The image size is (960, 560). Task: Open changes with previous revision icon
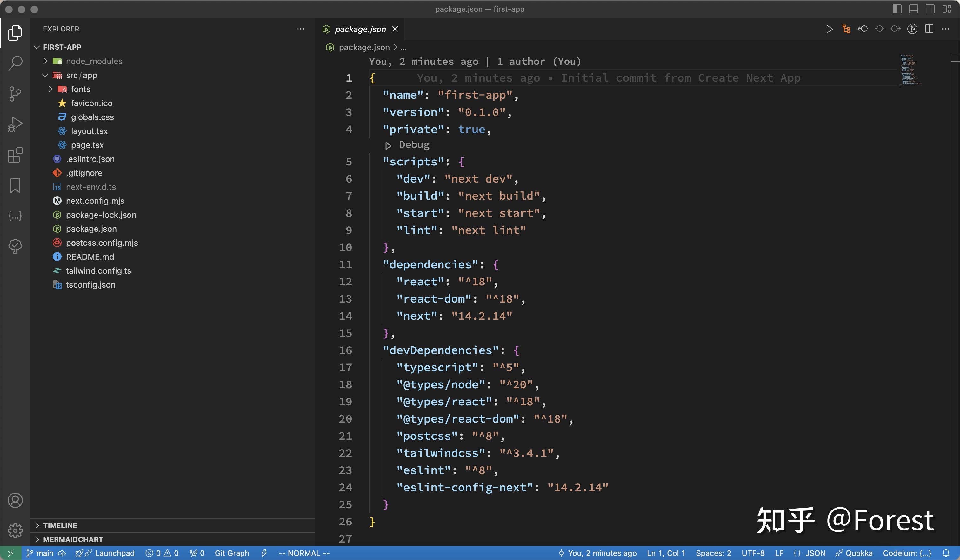(x=863, y=29)
